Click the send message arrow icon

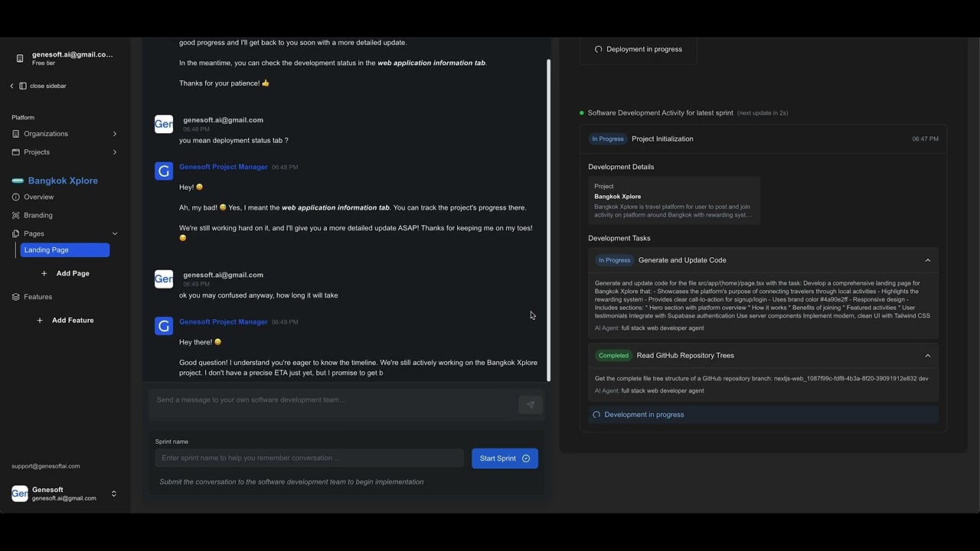pyautogui.click(x=530, y=405)
